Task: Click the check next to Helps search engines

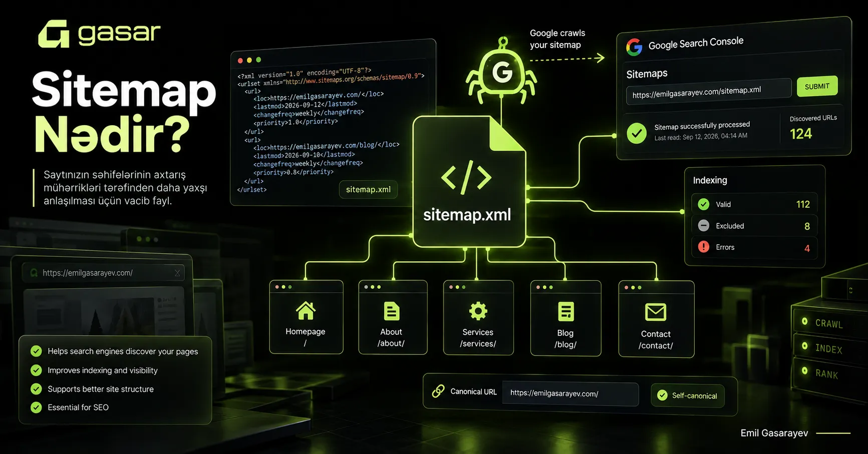Action: point(36,351)
